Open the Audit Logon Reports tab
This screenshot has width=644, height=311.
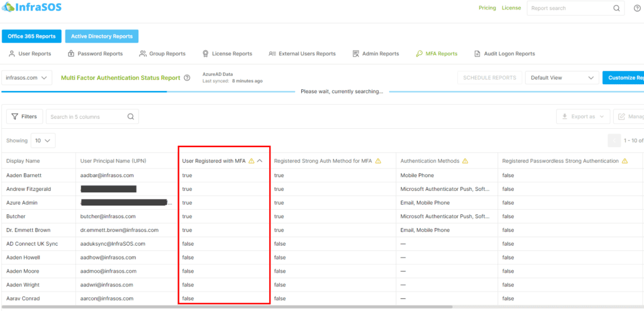coord(505,54)
